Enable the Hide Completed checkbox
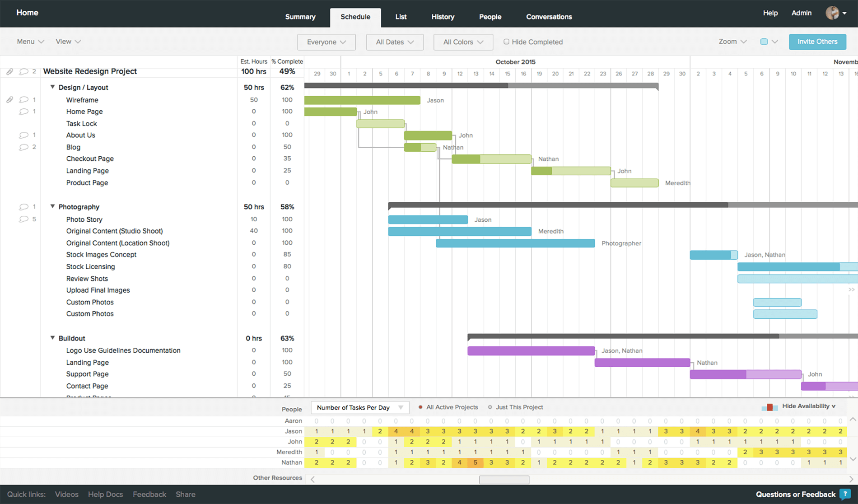The height and width of the screenshot is (504, 858). pyautogui.click(x=506, y=42)
